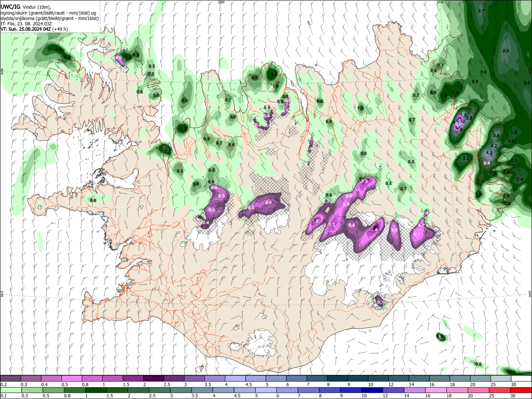The height and width of the screenshot is (399, 532).
Task: Click the 0.1 label in the lower legend row
Action: 3,396
